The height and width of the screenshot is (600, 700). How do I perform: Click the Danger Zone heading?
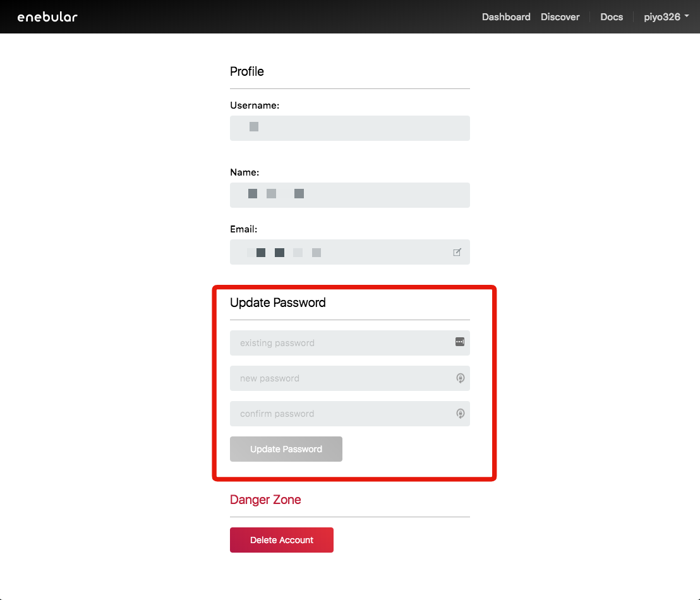pyautogui.click(x=265, y=500)
